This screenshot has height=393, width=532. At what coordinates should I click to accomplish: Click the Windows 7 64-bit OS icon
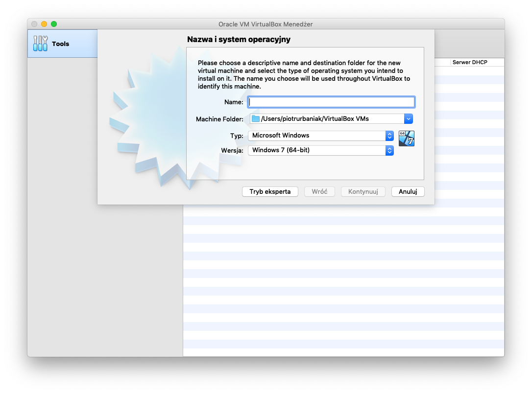click(x=407, y=139)
